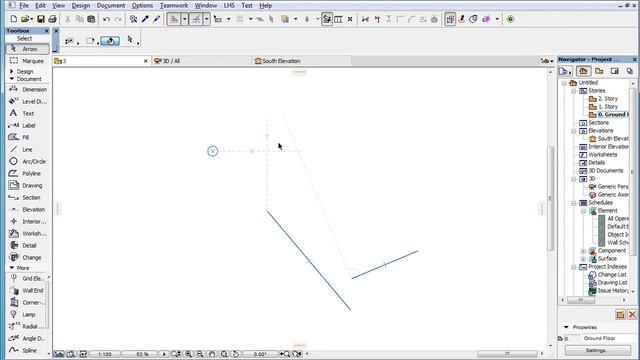Click the Settings button in Navigator
Image resolution: width=640 pixels, height=360 pixels.
(x=597, y=350)
